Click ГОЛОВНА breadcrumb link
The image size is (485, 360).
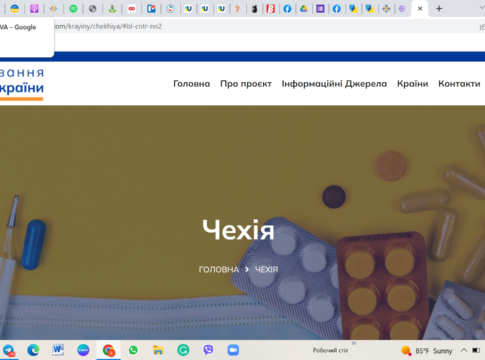point(219,269)
